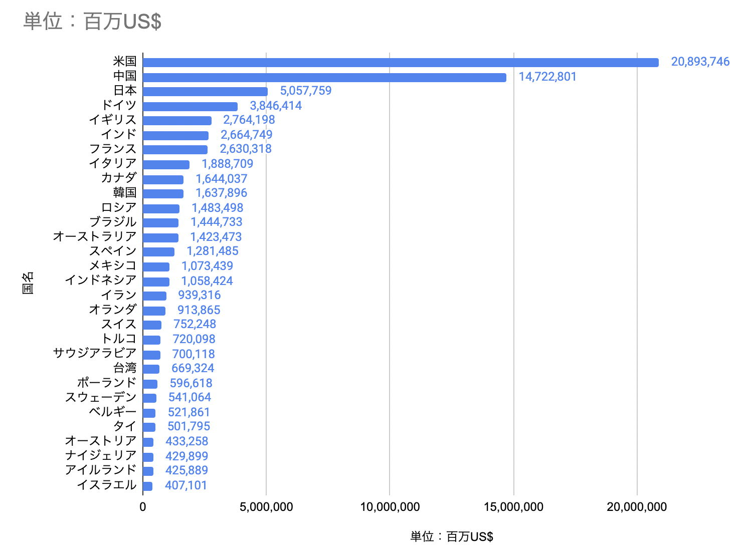This screenshot has height=560, width=749.
Task: Click the サウジアラビア label
Action: coord(95,353)
